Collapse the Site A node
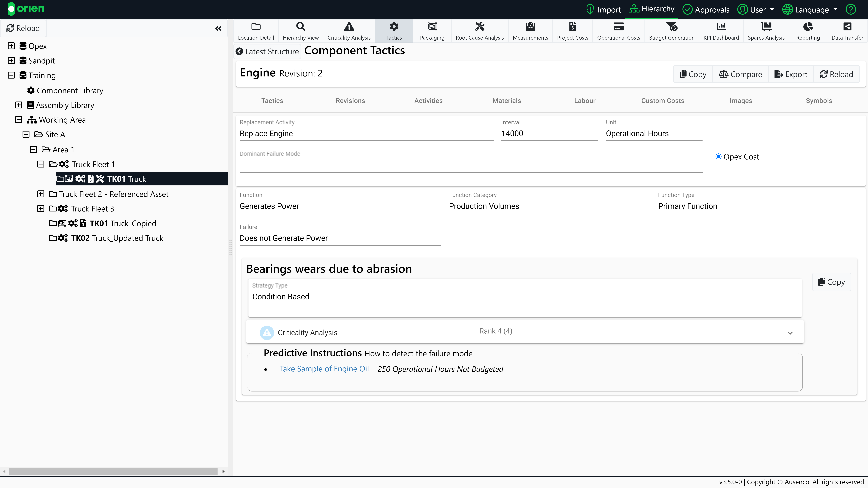The image size is (868, 488). pyautogui.click(x=26, y=134)
